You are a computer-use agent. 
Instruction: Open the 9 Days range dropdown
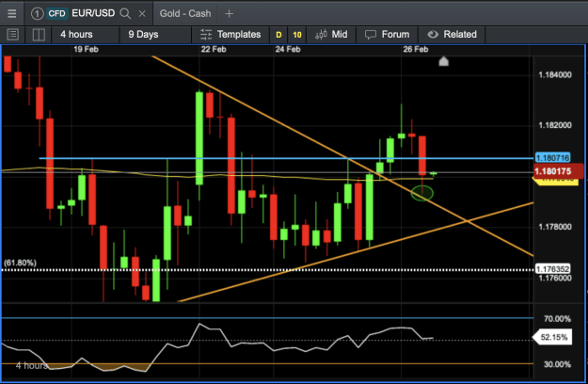(x=155, y=35)
